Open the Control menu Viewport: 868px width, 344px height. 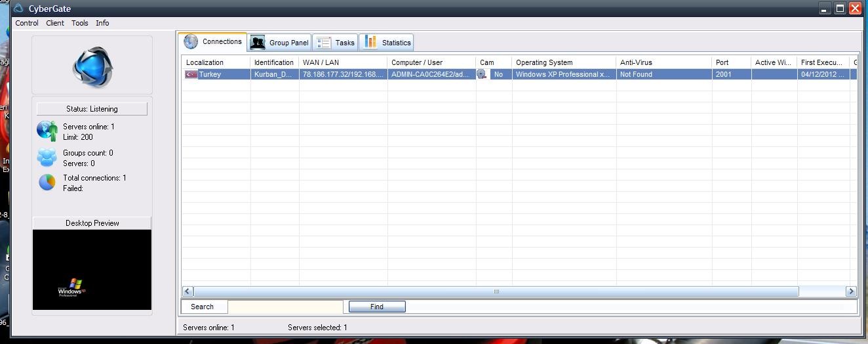(27, 23)
